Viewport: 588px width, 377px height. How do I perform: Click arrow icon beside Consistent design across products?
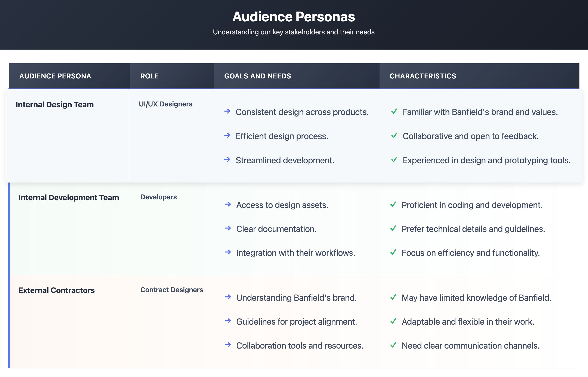pos(227,111)
